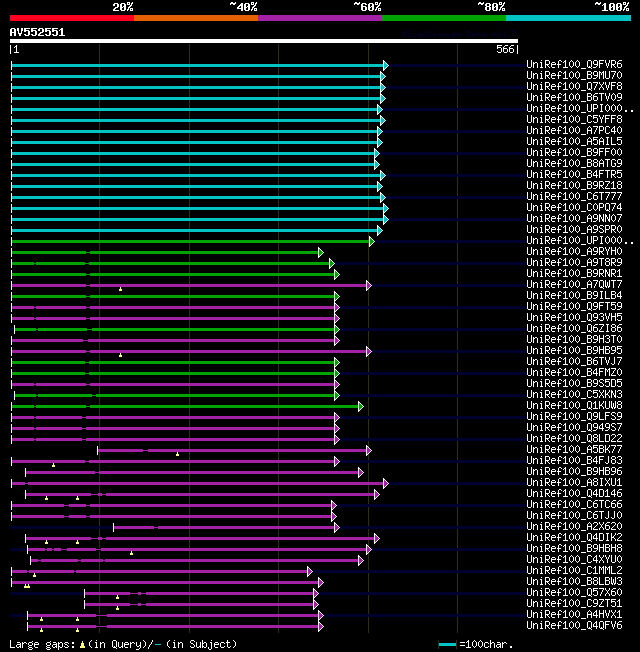Click the purple ~60% identity color band
Screen dimensions: 640x652
click(320, 18)
